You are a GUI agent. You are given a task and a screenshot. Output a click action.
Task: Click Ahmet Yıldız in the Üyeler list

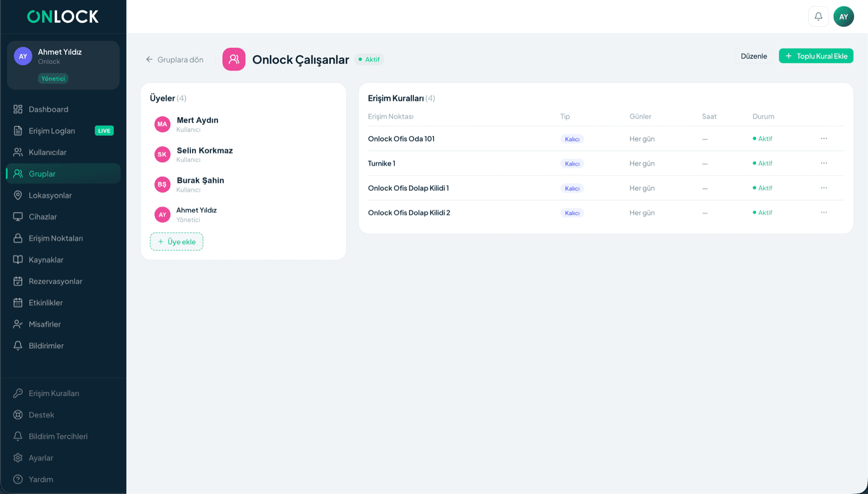coord(196,210)
